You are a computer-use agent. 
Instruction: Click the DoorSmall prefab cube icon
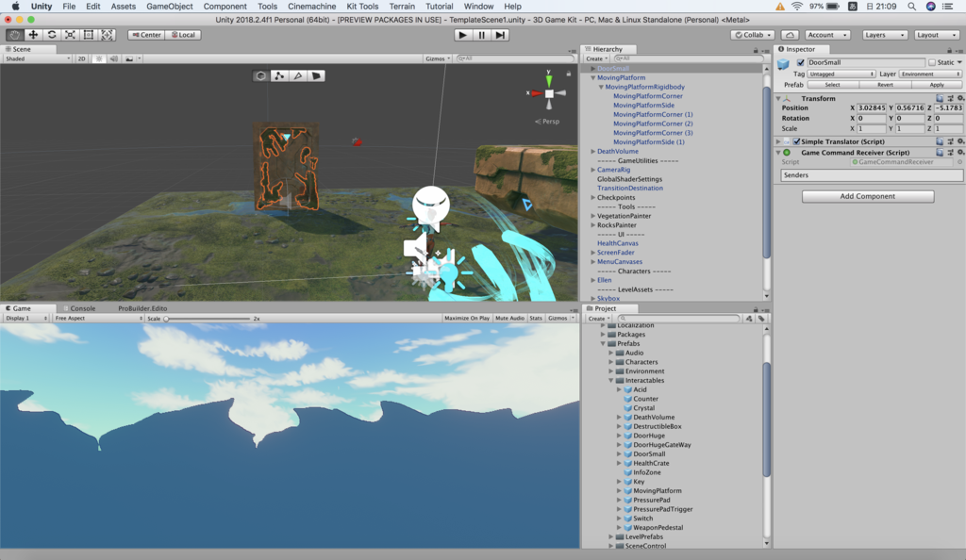(x=783, y=64)
